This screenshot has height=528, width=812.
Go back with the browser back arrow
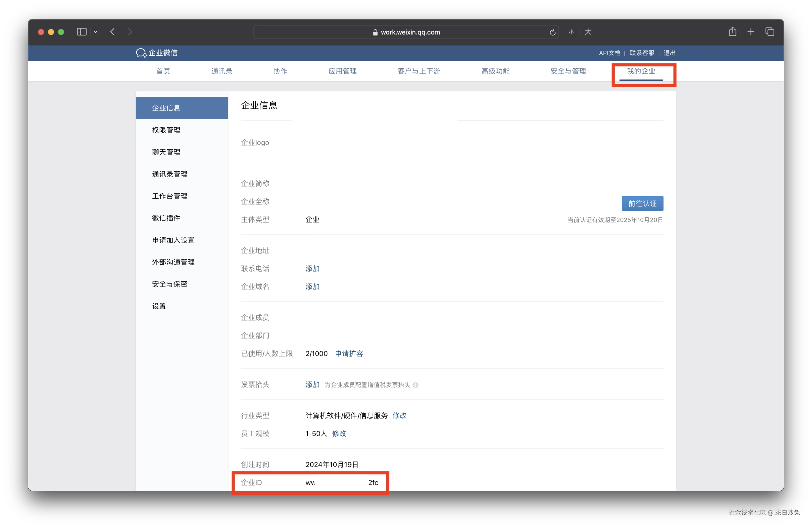click(112, 32)
